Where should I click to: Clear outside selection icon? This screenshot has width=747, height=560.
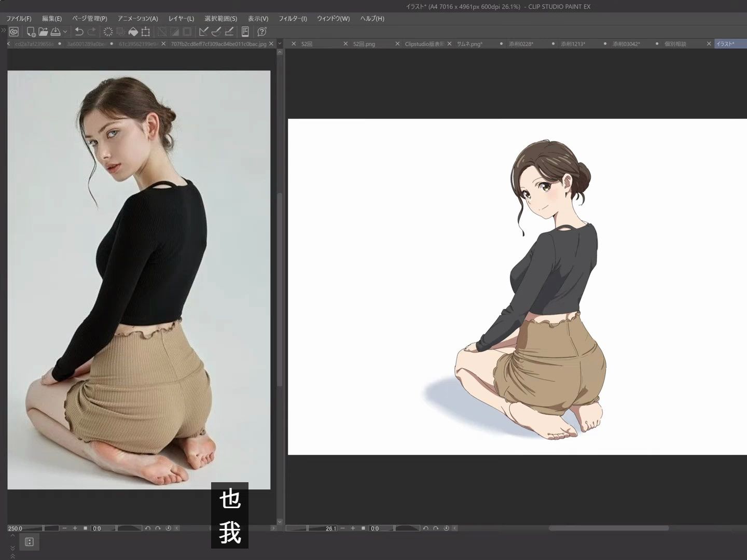[x=120, y=32]
